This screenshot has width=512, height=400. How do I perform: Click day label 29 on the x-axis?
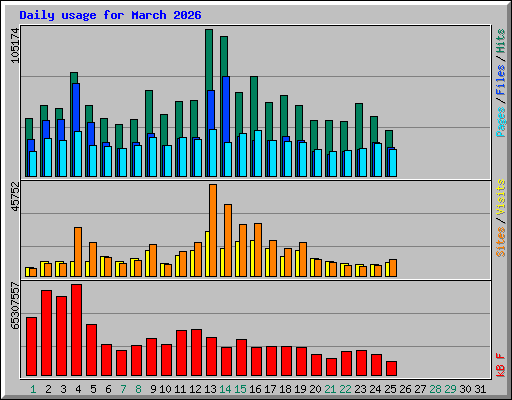450,389
